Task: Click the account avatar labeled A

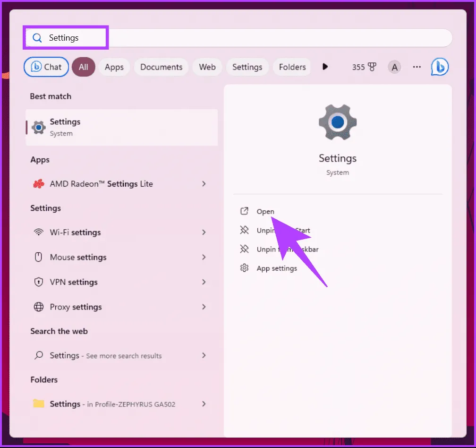Action: (394, 67)
